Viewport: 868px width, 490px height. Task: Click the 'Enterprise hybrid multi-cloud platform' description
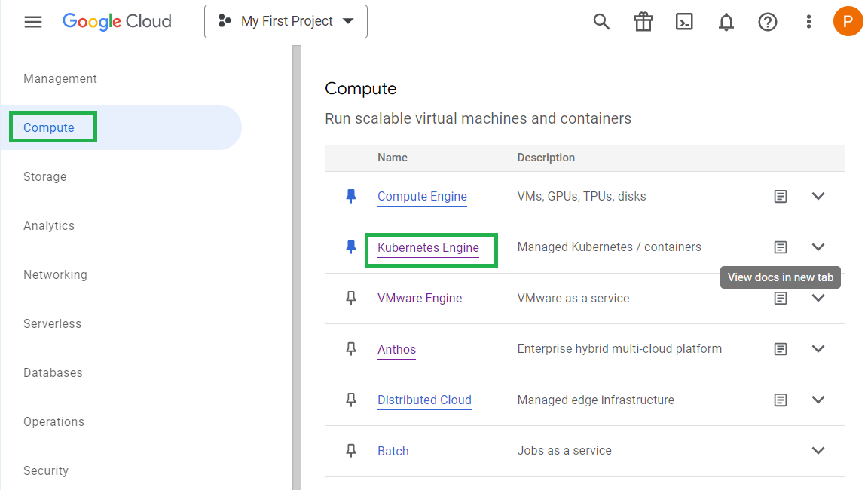click(619, 349)
